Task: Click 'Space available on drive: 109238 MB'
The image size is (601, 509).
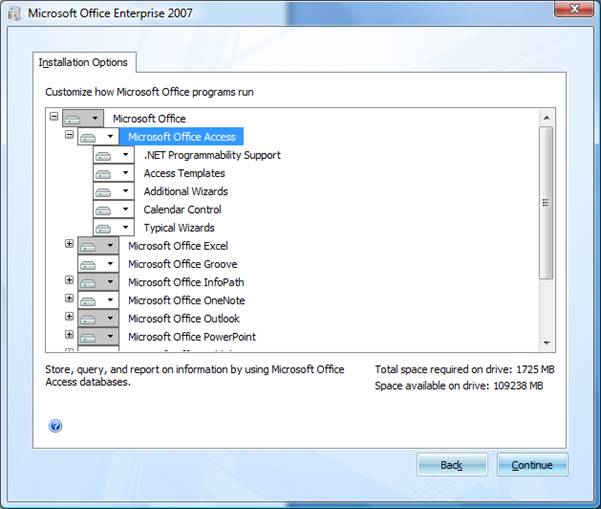Action: click(x=459, y=386)
